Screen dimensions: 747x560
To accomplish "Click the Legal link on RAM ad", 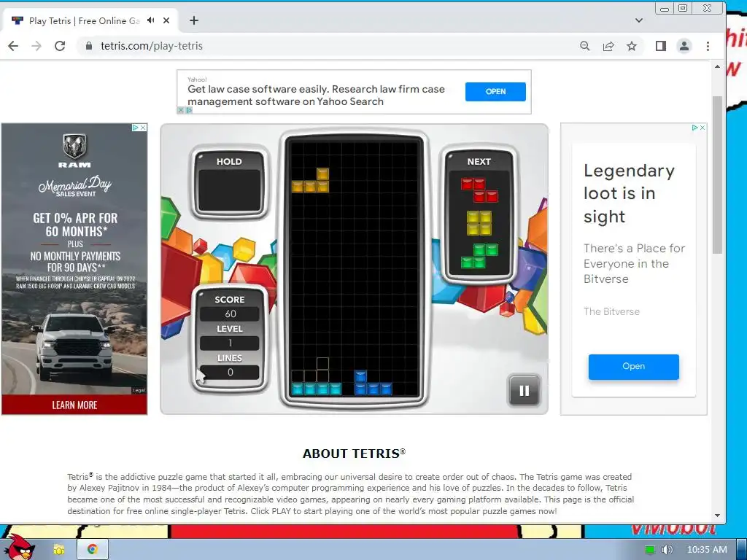I will coord(139,391).
